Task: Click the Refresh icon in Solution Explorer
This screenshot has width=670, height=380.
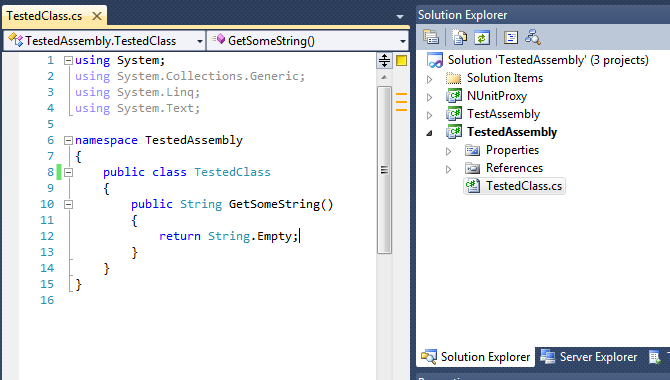Action: (x=482, y=38)
